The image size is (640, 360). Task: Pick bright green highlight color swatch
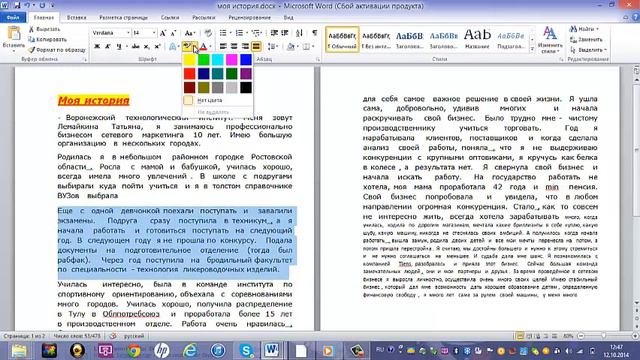tap(203, 60)
